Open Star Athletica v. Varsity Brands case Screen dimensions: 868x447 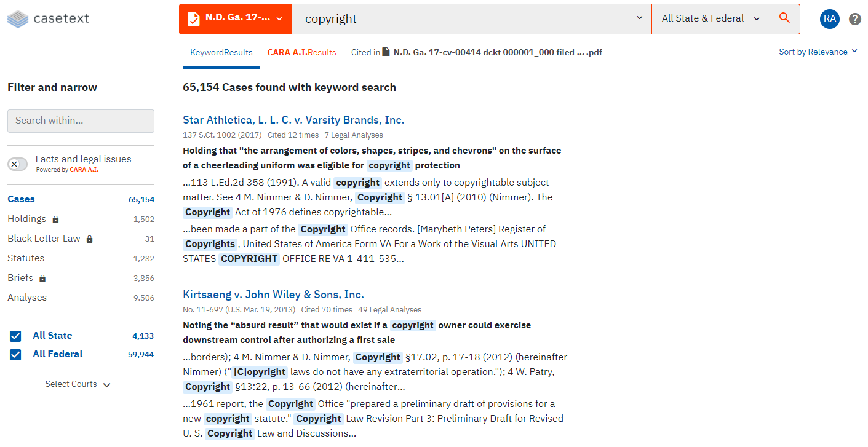click(293, 120)
